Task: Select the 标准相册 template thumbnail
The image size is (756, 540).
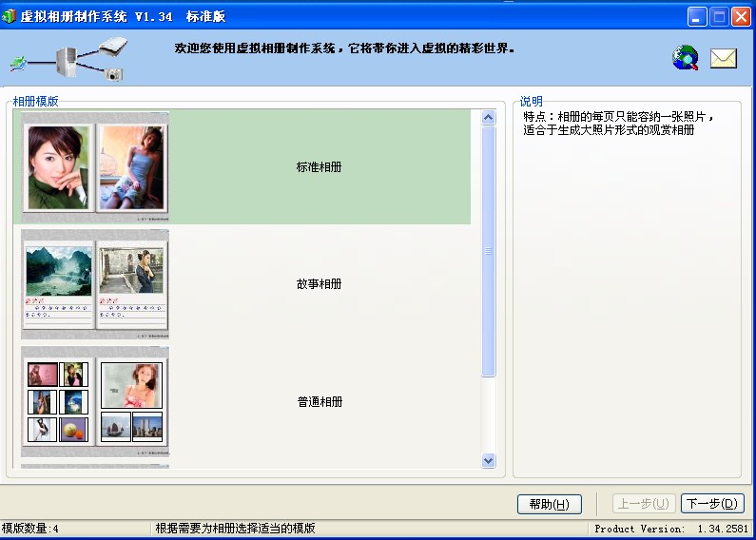Action: pyautogui.click(x=95, y=167)
